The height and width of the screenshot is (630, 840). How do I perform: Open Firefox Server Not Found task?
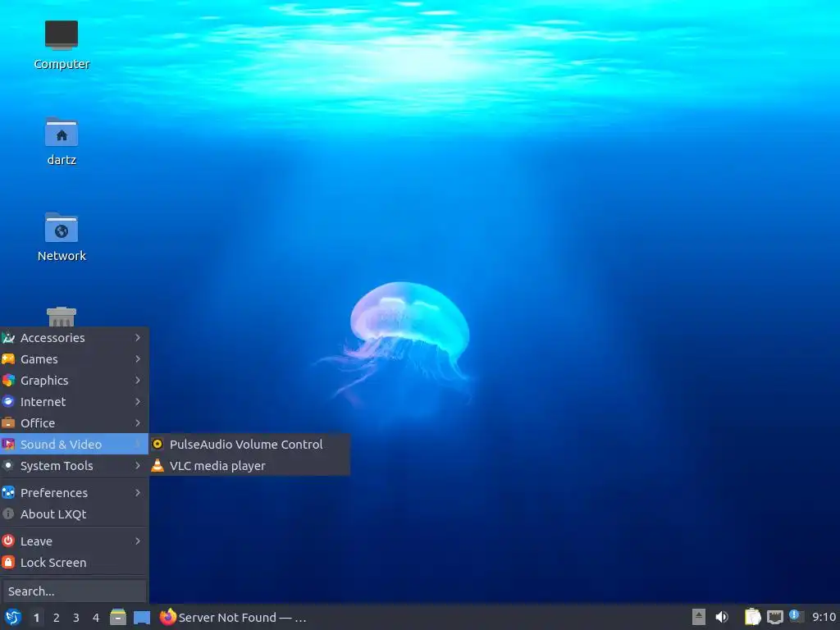click(x=234, y=617)
